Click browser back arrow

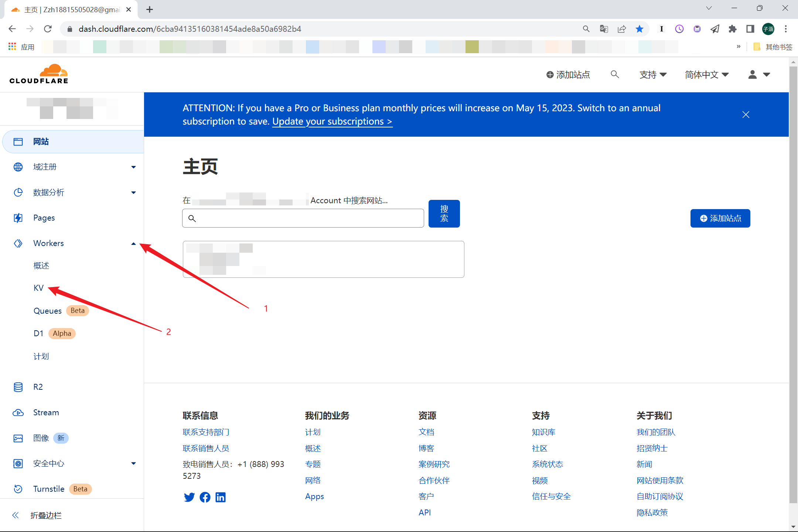(12, 29)
